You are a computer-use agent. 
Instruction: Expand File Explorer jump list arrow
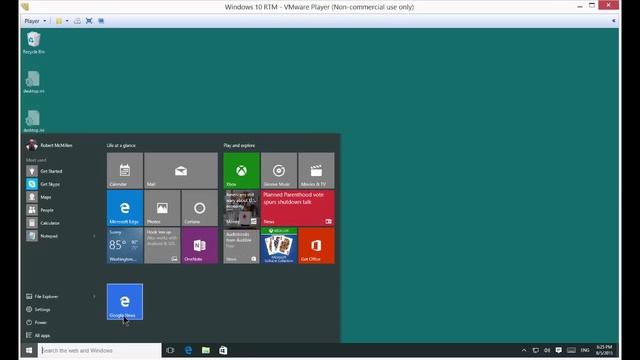(94, 296)
